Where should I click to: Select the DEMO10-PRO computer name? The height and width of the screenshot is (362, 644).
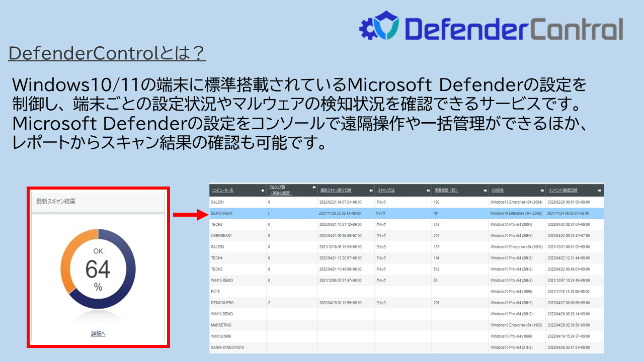(222, 303)
